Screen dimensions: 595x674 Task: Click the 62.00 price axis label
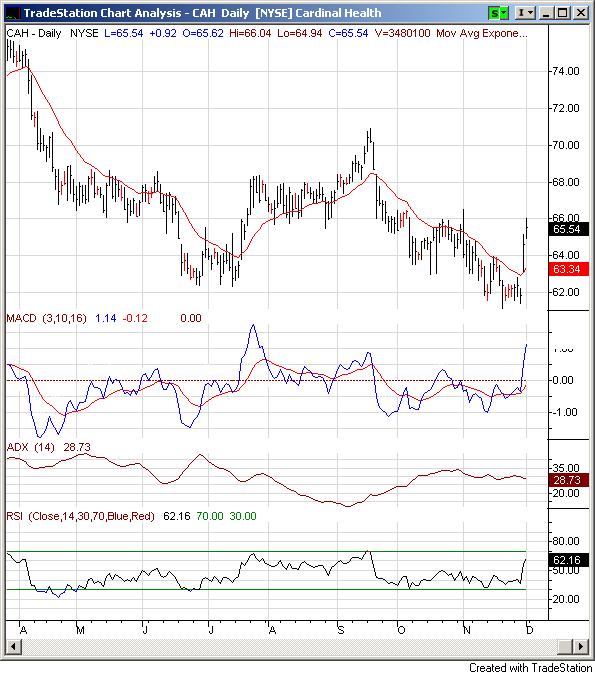[x=566, y=292]
